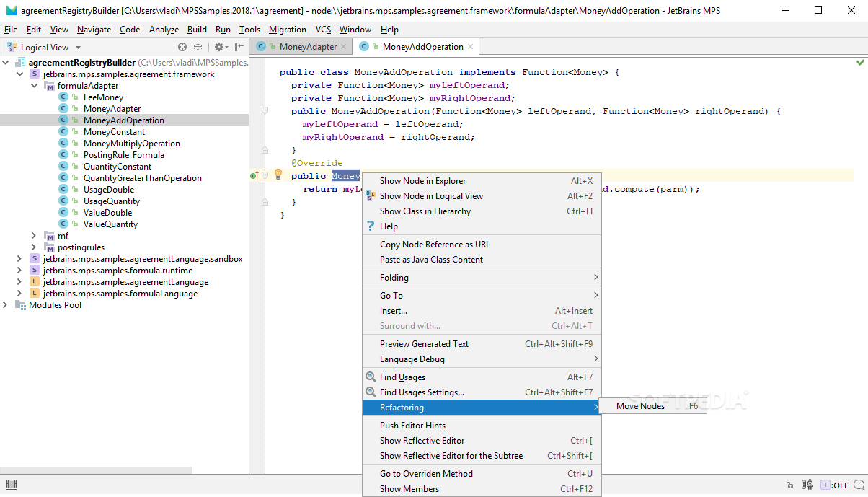The height and width of the screenshot is (497, 868).
Task: Open the Folding submenu
Action: [x=482, y=278]
